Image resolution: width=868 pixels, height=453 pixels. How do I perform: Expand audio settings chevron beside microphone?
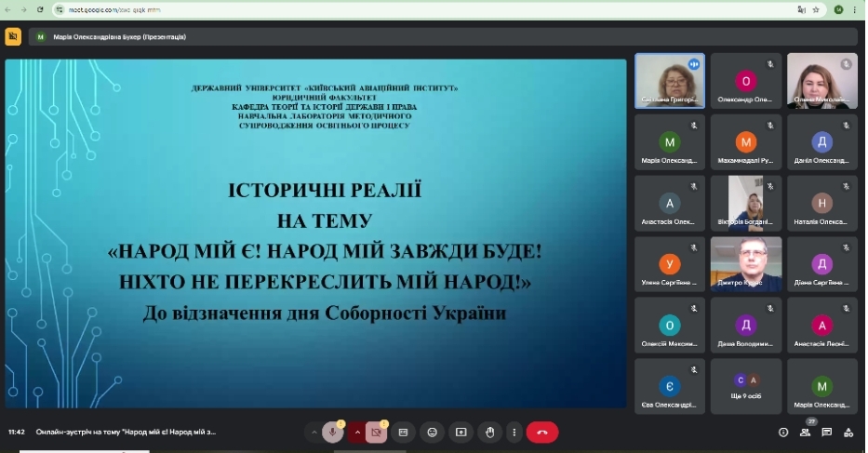pos(314,433)
